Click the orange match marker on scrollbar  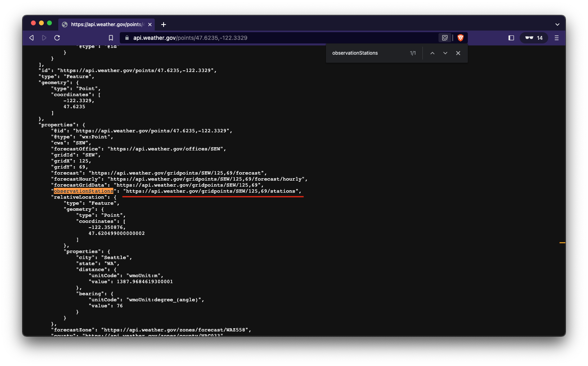coord(562,243)
